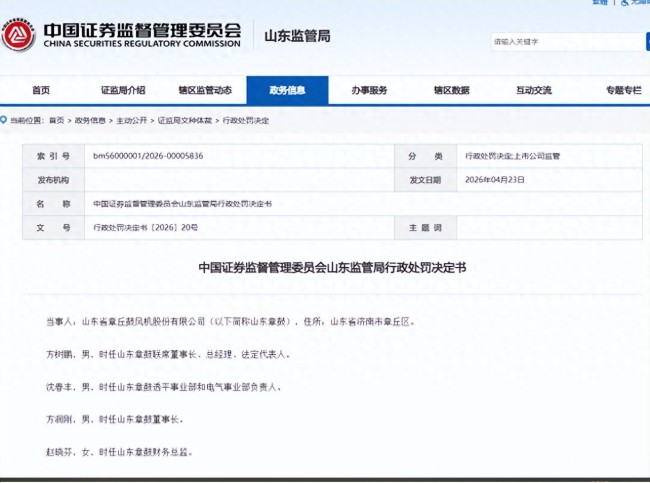Click the line about 方树鹏
This screenshot has width=650, height=483.
(x=168, y=354)
